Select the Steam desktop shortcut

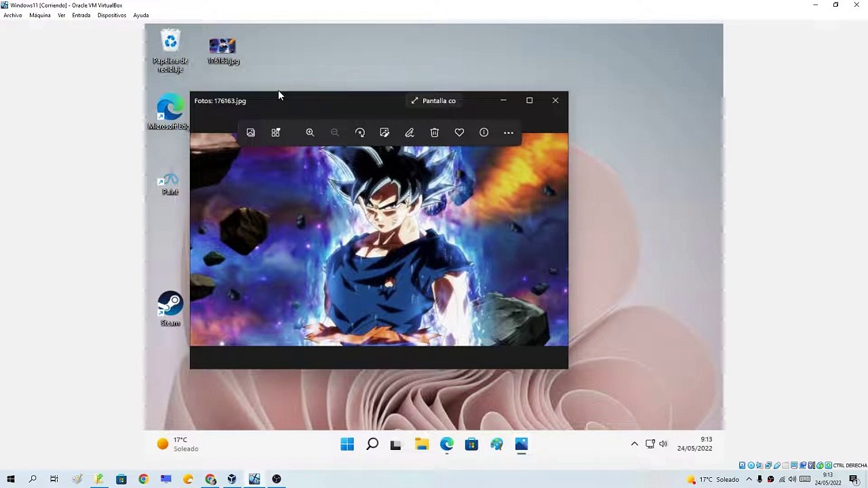tap(170, 309)
